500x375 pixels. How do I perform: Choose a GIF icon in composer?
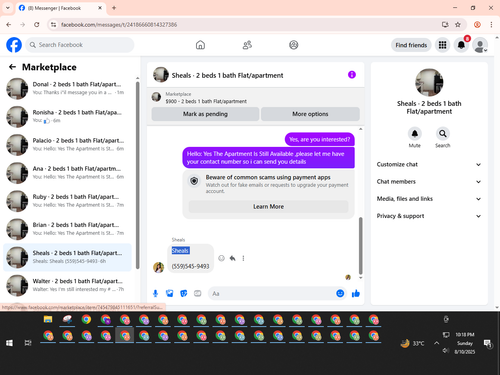[x=198, y=293]
